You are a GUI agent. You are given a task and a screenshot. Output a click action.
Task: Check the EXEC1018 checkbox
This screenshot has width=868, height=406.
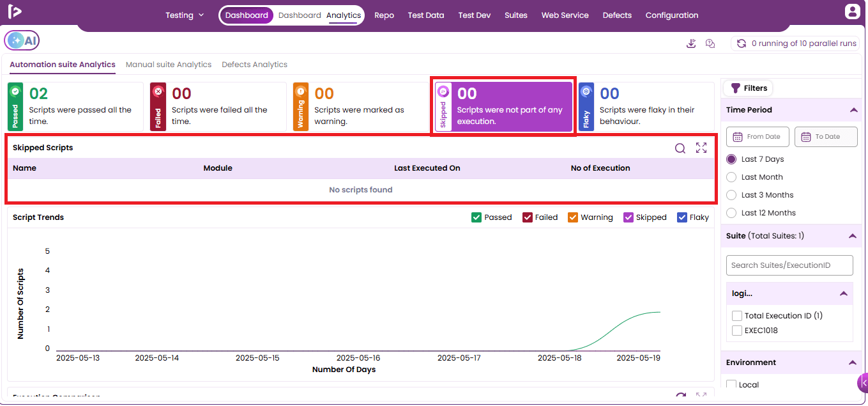(x=737, y=331)
